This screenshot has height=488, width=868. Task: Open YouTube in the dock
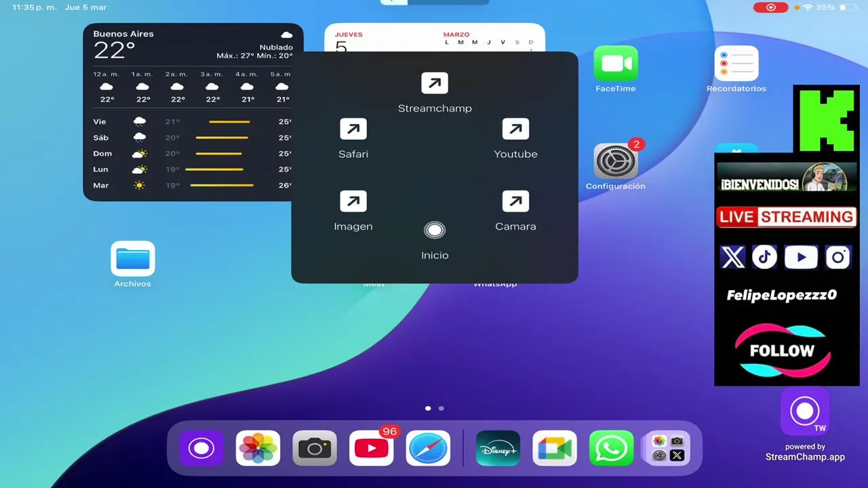pyautogui.click(x=372, y=449)
